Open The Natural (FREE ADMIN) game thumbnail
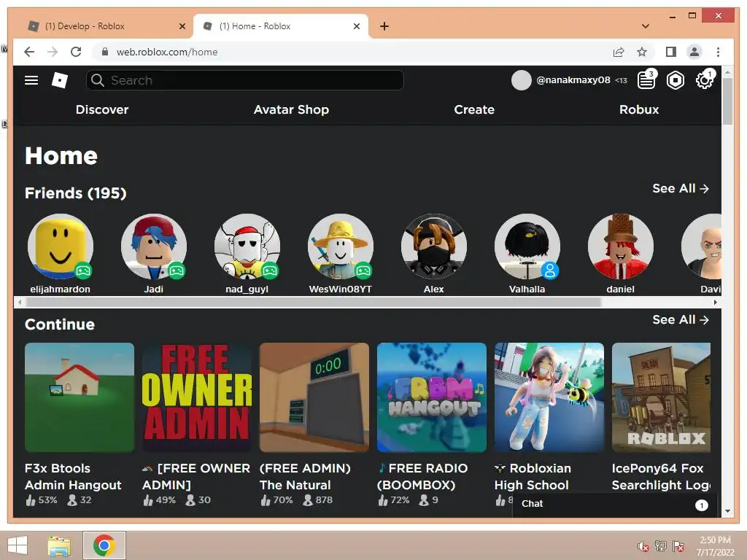747x560 pixels. (x=314, y=397)
